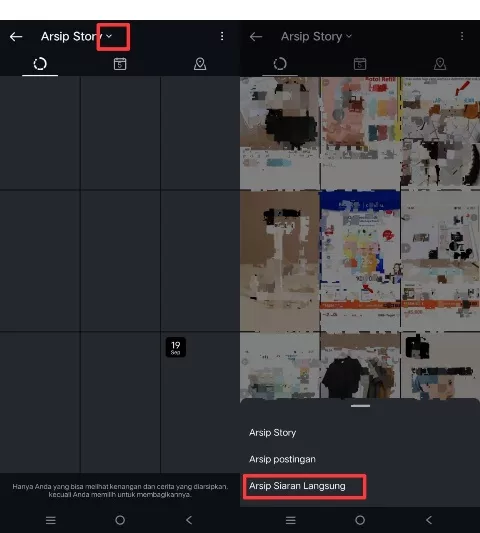Tap right screen's back arrow
The width and height of the screenshot is (480, 533).
tap(256, 36)
